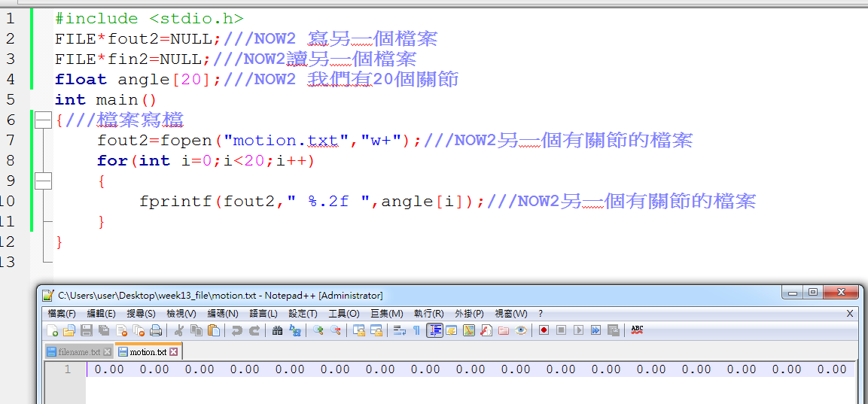Open the 巨集(M) macro menu
This screenshot has height=404, width=868.
click(386, 314)
